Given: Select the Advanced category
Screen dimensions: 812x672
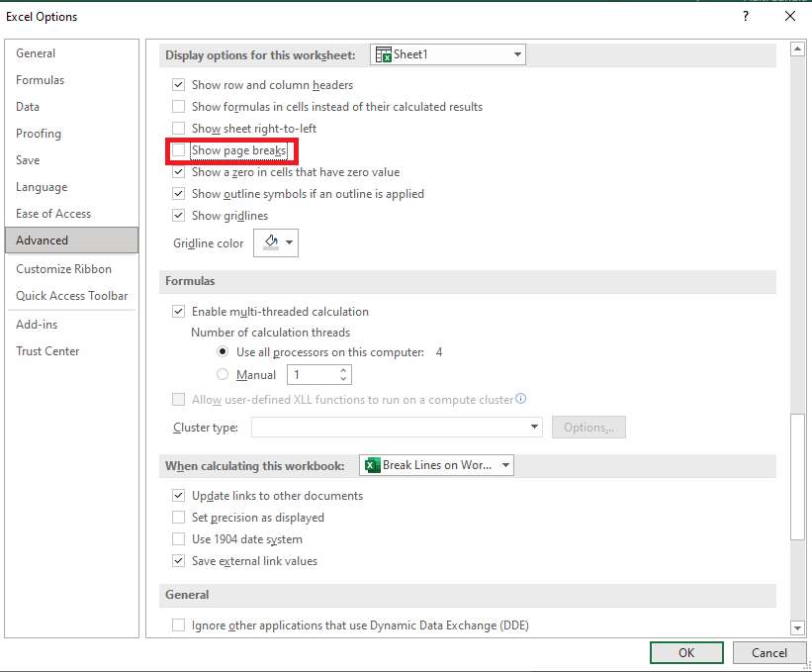Looking at the screenshot, I should [72, 240].
